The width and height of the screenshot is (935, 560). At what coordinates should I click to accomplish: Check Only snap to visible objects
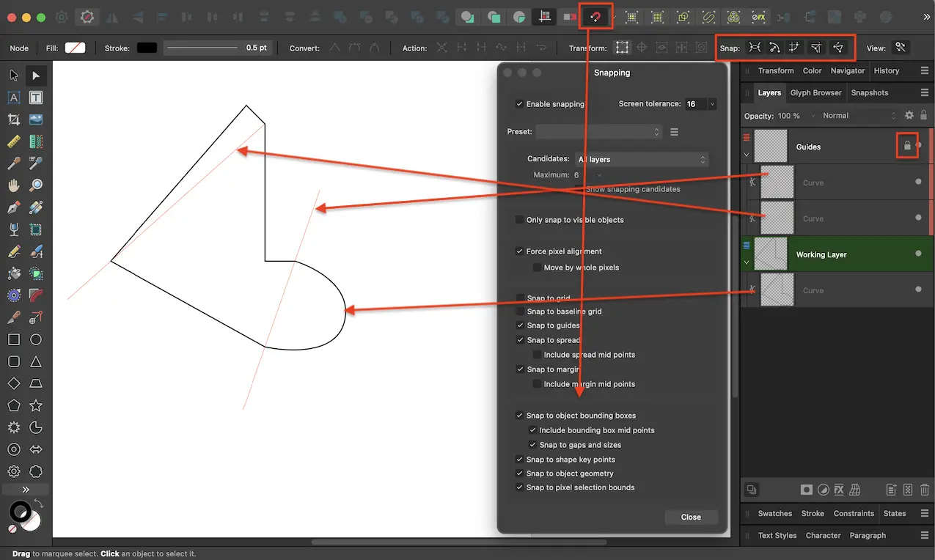(520, 220)
